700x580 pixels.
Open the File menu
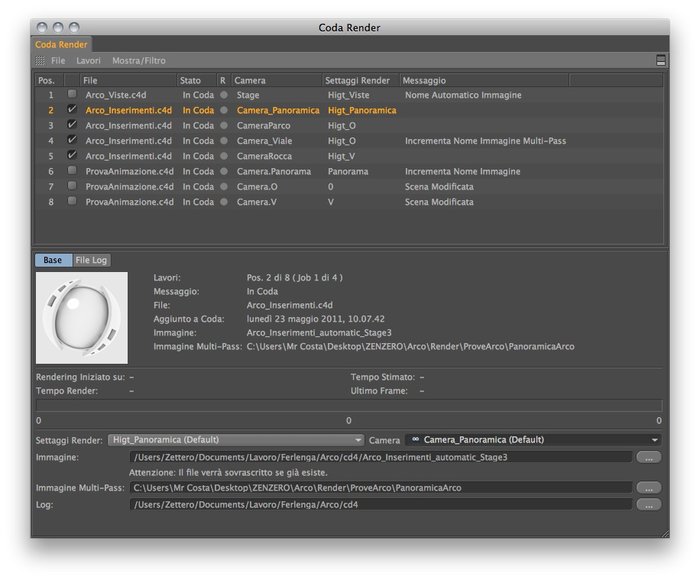[58, 61]
